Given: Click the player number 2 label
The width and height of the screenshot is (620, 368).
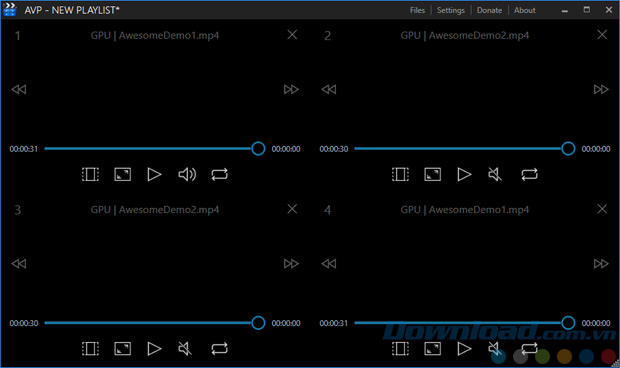Looking at the screenshot, I should [x=327, y=36].
